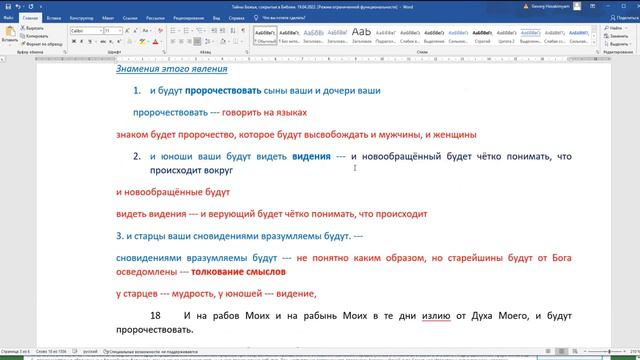Open the Font dialog launcher
This screenshot has height=360, width=640.
coord(164,52)
